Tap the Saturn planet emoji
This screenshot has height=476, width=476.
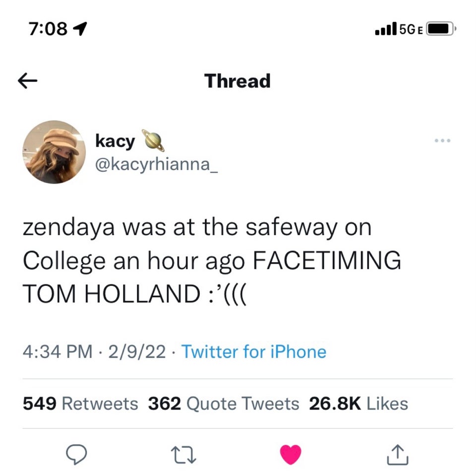(153, 140)
